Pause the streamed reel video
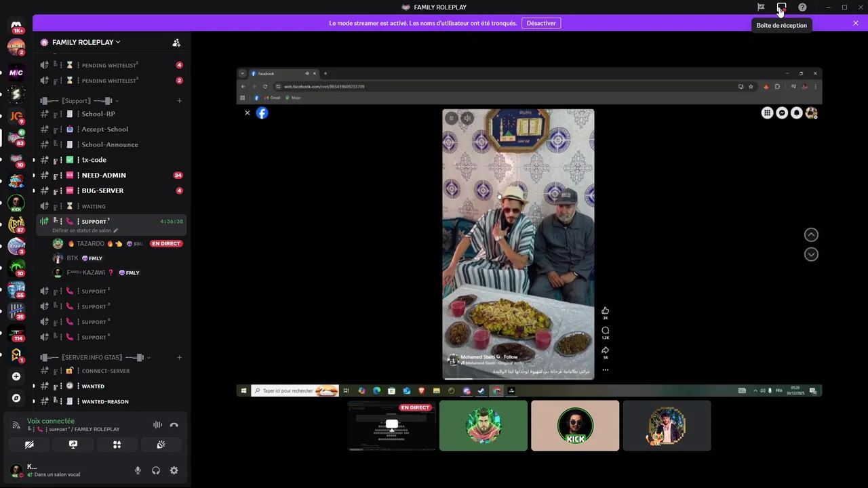This screenshot has width=868, height=488. pos(452,118)
